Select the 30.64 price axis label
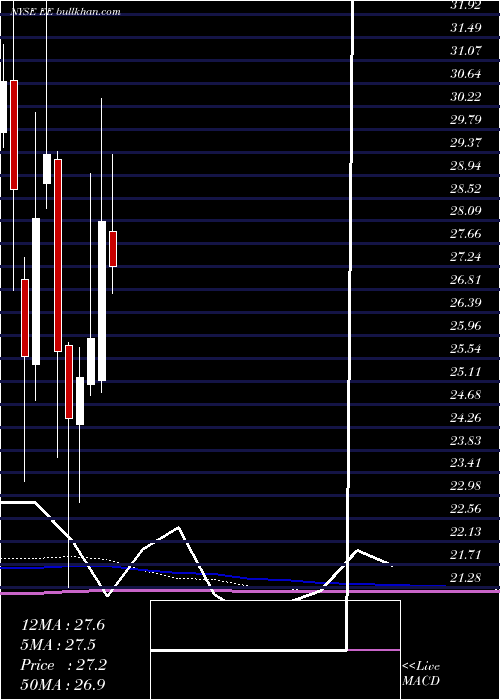 click(466, 74)
